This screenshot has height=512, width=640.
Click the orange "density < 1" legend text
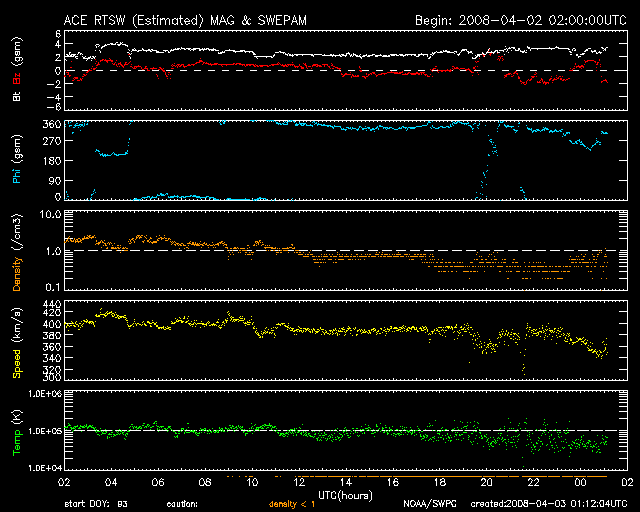coord(292,504)
